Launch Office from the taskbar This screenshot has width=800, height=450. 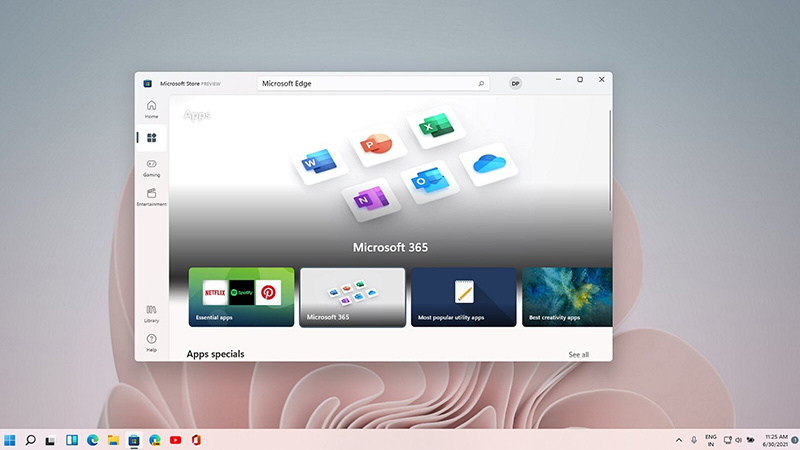tap(196, 440)
